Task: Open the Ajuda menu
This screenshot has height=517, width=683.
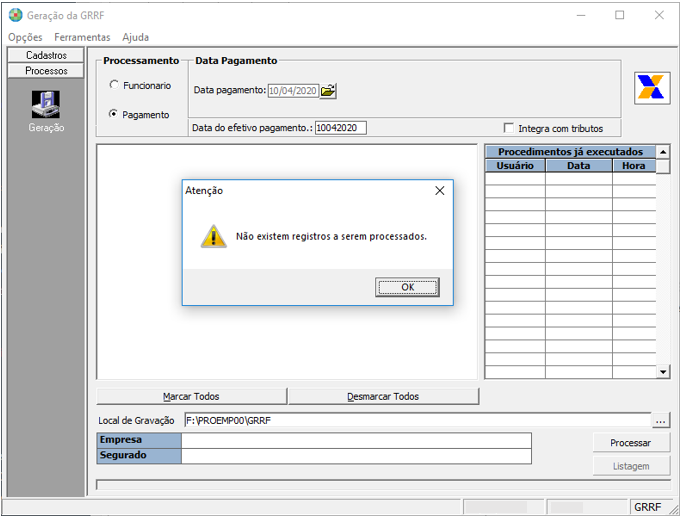Action: pyautogui.click(x=135, y=37)
